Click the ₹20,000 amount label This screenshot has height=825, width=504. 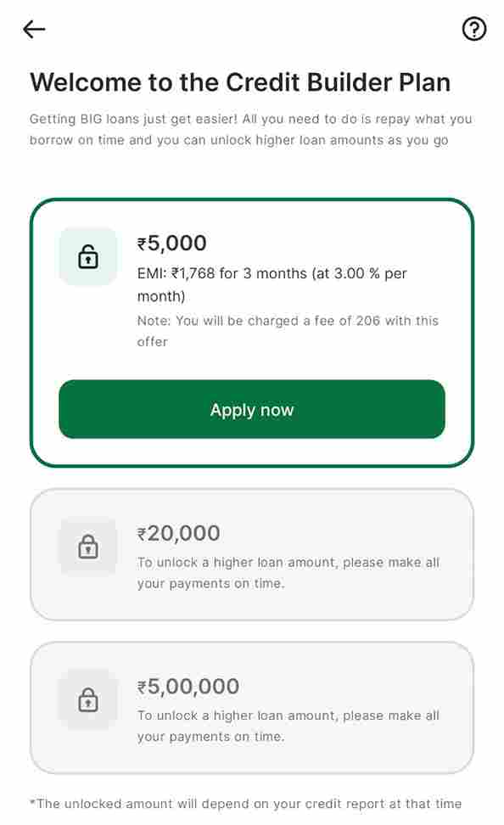point(179,533)
